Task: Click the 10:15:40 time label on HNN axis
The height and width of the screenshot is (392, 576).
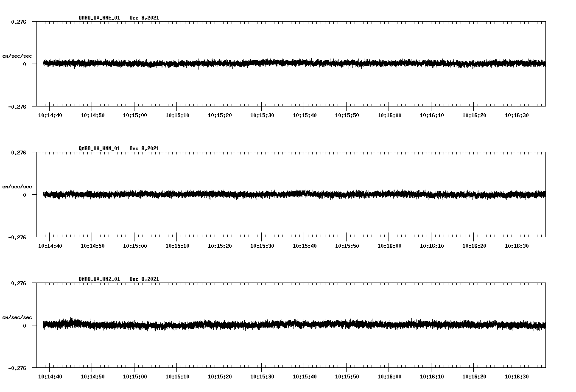Action: pyautogui.click(x=305, y=246)
